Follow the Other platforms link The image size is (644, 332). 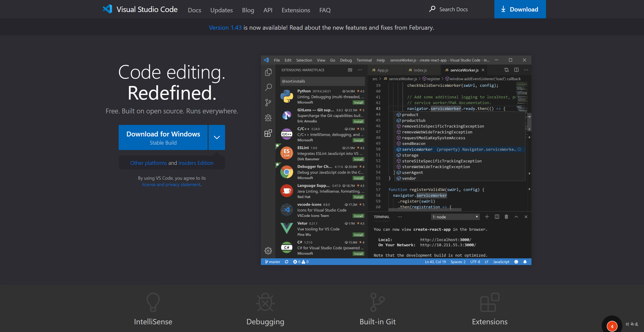148,163
